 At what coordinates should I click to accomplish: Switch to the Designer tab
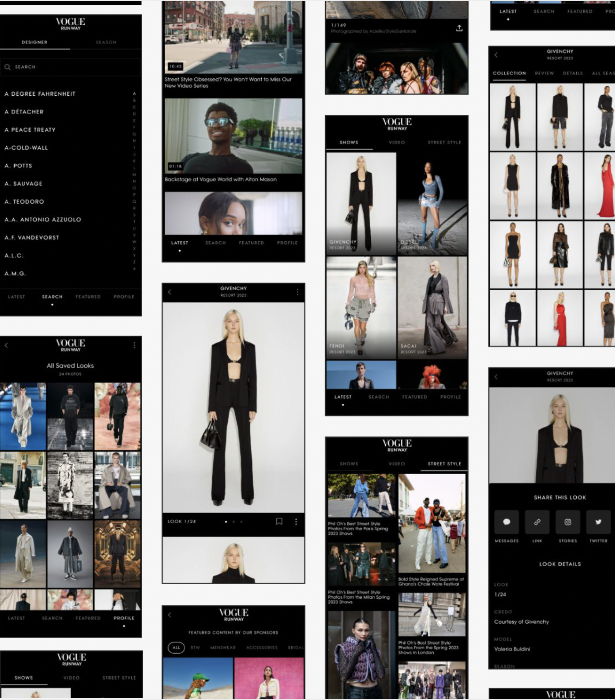(34, 42)
